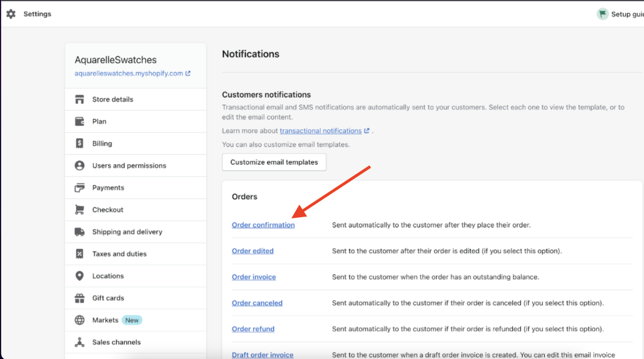Click the Markets globe icon

pyautogui.click(x=79, y=320)
